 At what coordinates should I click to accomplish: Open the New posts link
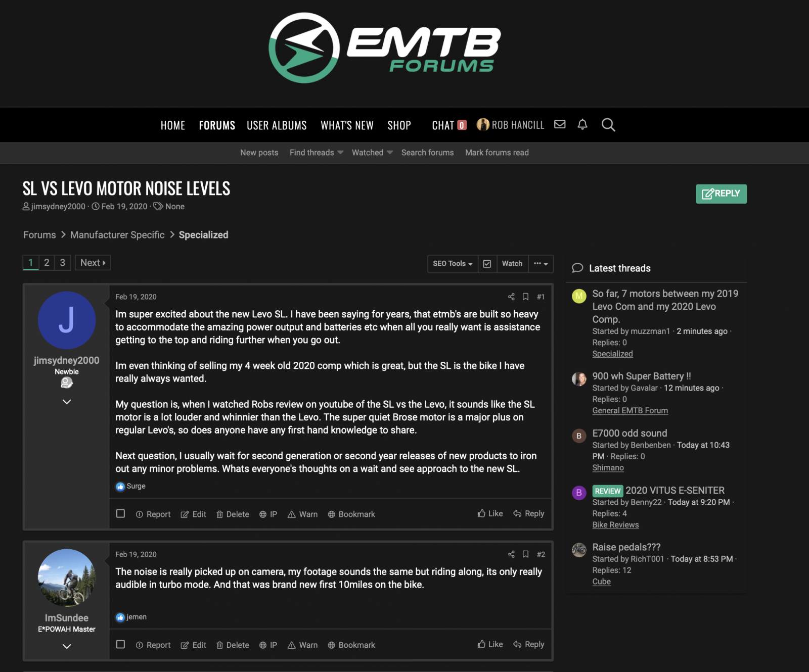point(259,153)
